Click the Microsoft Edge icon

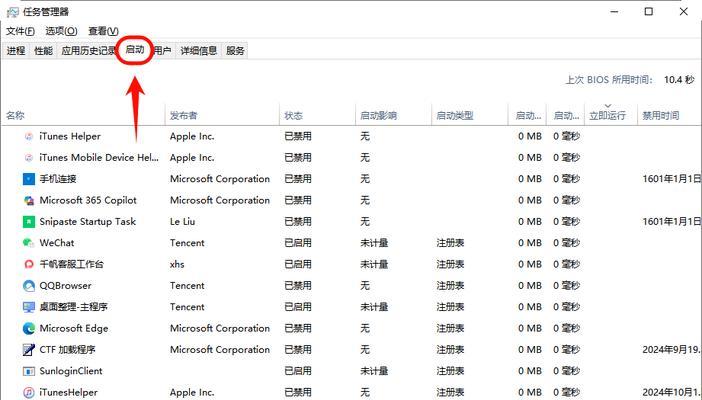(29, 328)
